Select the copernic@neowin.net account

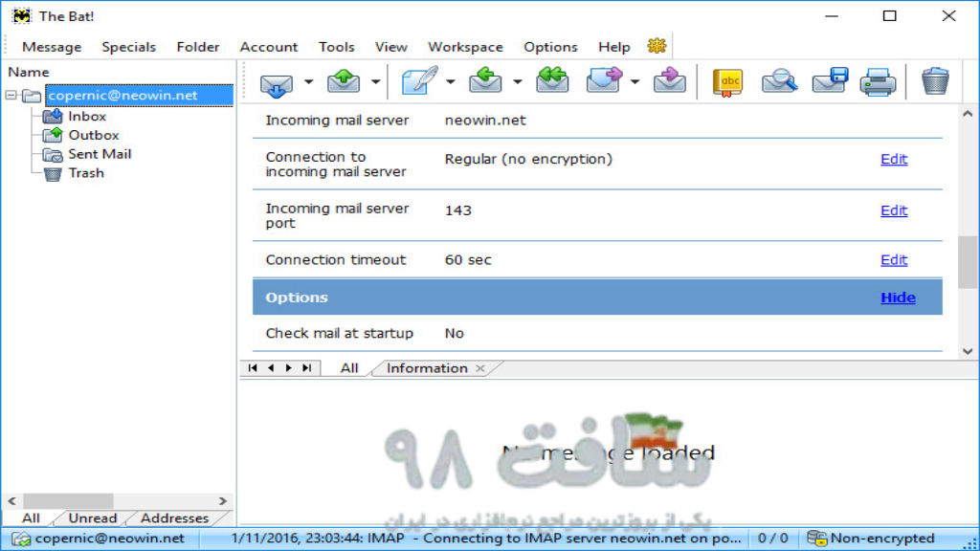coord(139,95)
